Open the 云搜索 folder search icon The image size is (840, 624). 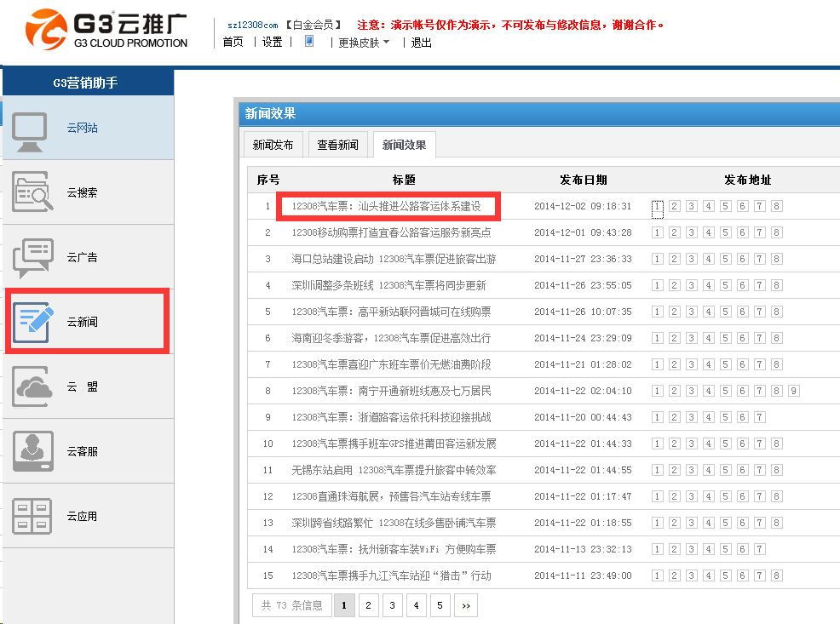[32, 193]
